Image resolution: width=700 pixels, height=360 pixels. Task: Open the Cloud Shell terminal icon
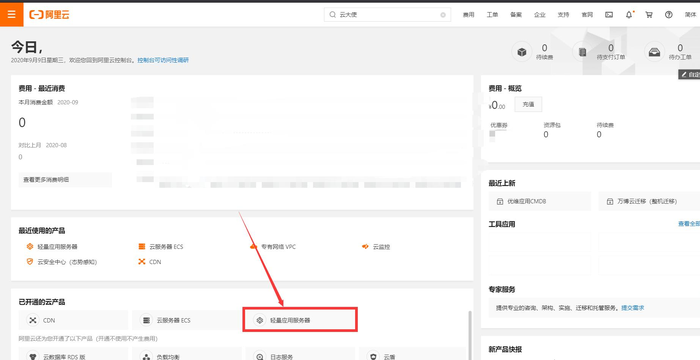pyautogui.click(x=609, y=15)
